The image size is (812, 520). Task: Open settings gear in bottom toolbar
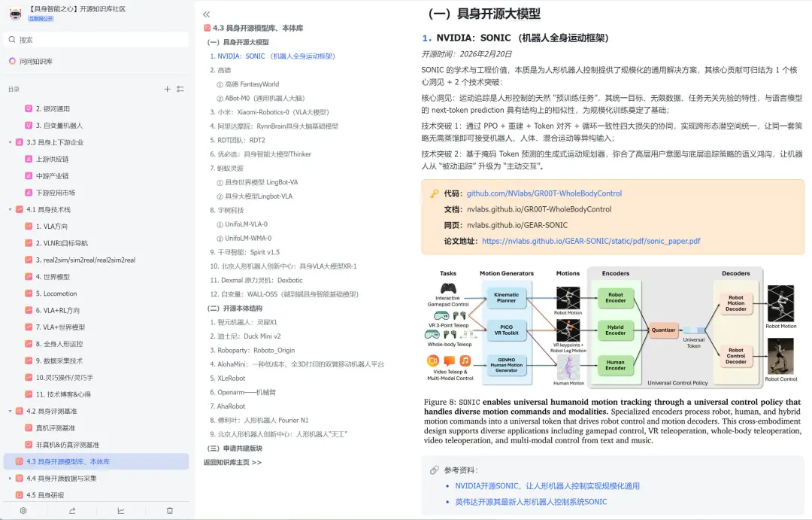23,511
